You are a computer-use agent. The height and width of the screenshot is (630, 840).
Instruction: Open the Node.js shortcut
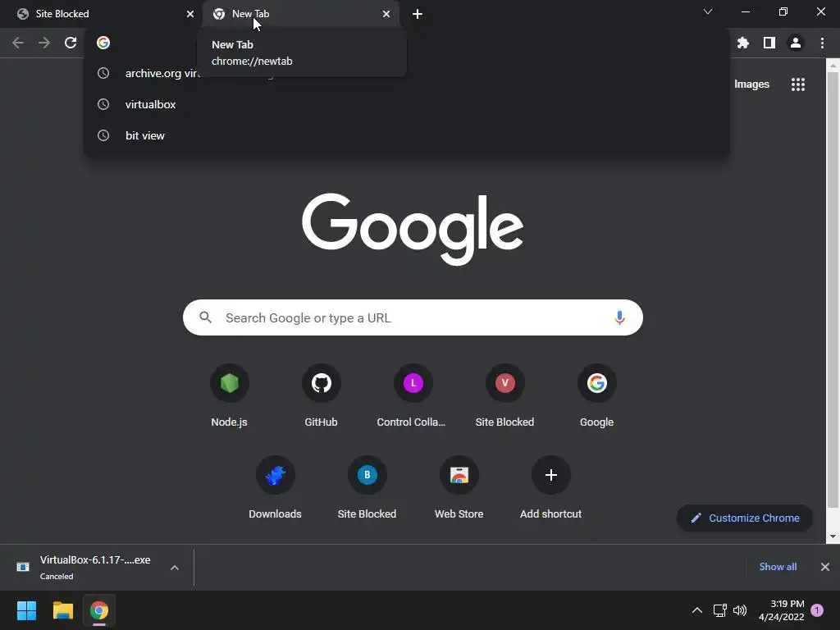(x=230, y=396)
